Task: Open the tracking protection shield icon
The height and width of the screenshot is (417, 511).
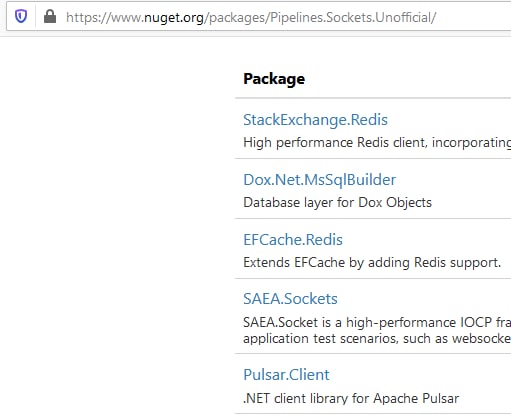Action: point(21,17)
